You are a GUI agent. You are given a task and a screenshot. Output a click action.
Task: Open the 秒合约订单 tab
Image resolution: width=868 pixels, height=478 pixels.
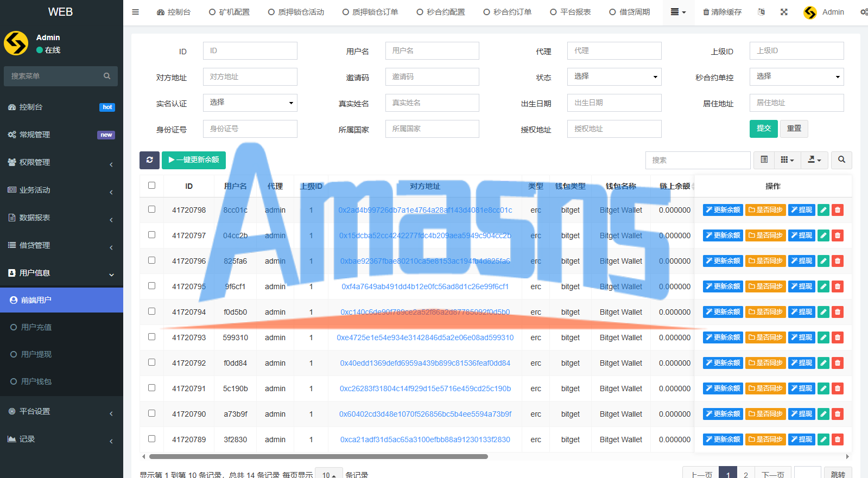click(x=508, y=12)
